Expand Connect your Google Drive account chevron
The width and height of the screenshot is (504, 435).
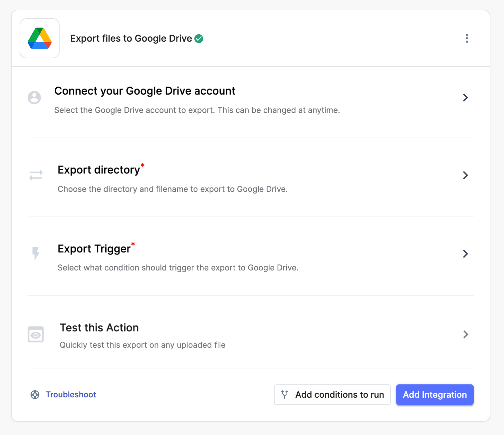coord(465,98)
